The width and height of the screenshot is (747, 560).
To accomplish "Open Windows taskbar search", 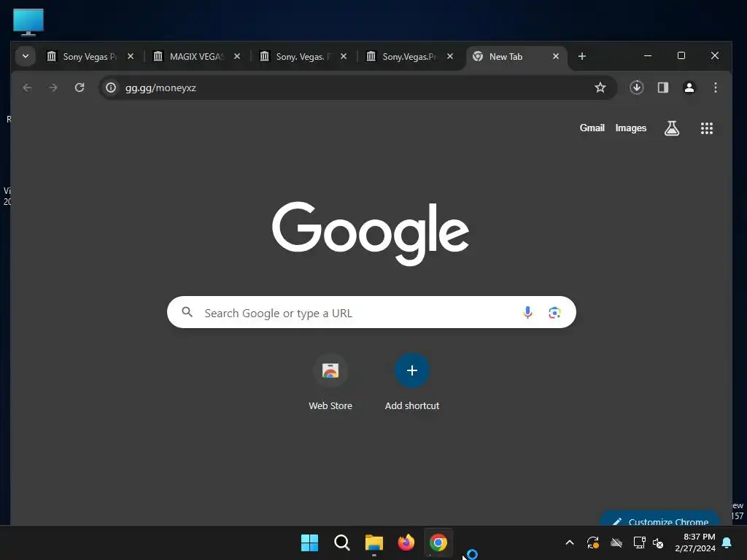I will [341, 542].
